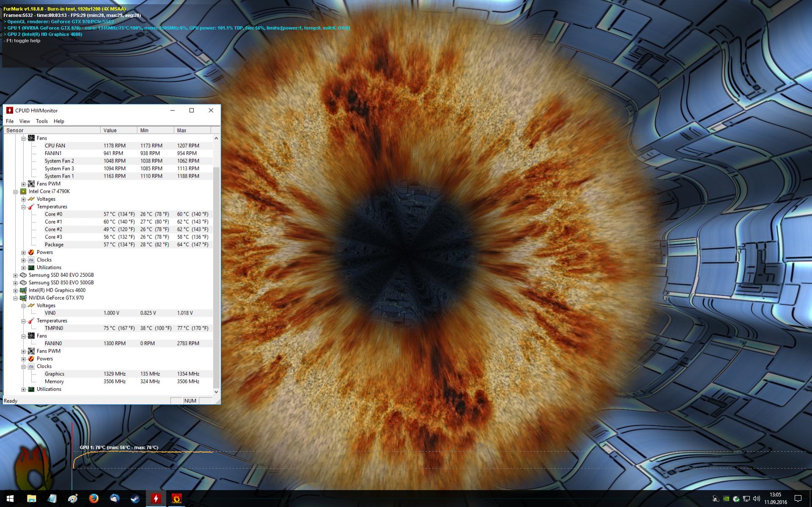Expand the GTX 970 Utilizations node
The height and width of the screenshot is (507, 812).
(x=24, y=389)
